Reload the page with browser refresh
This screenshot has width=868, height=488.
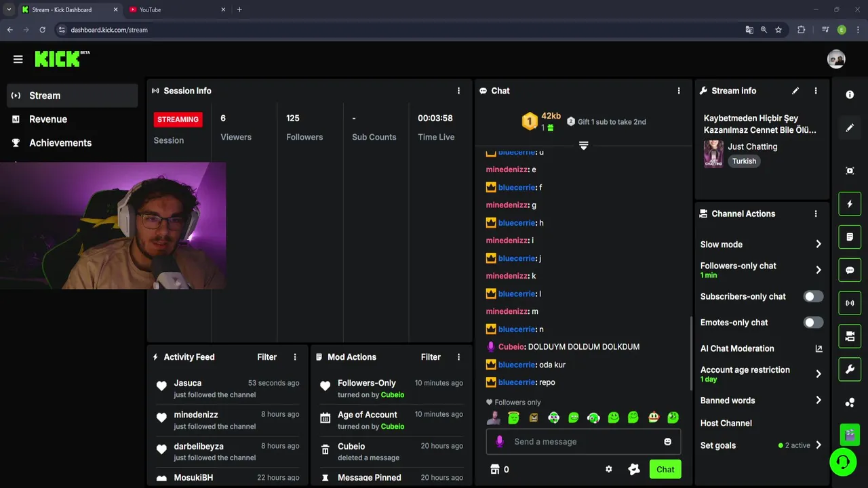42,30
